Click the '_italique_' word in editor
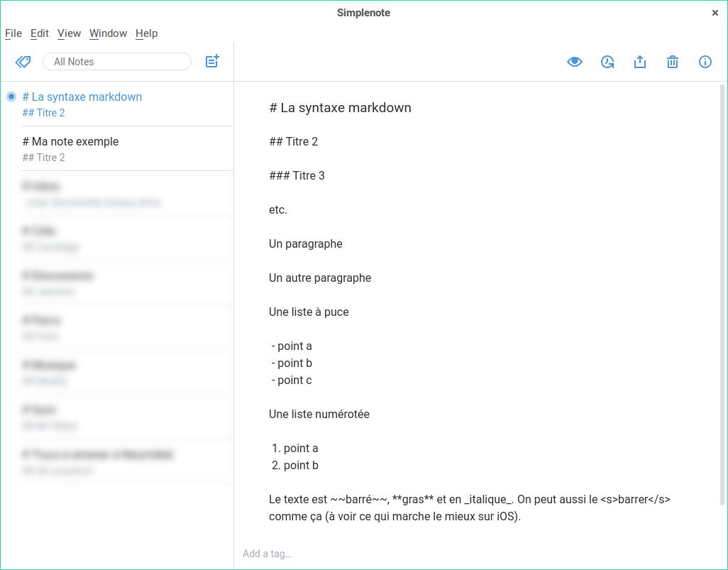The image size is (728, 570). (x=487, y=500)
